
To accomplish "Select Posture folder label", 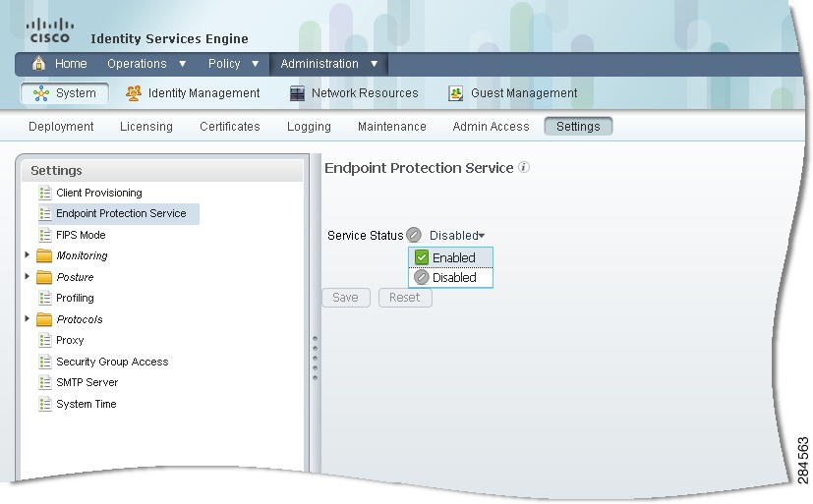I will coord(75,277).
